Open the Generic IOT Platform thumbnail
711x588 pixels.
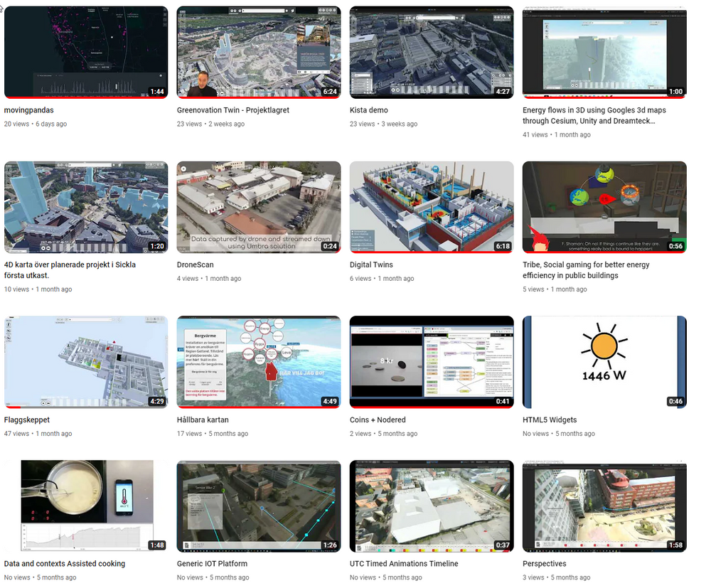tap(259, 506)
